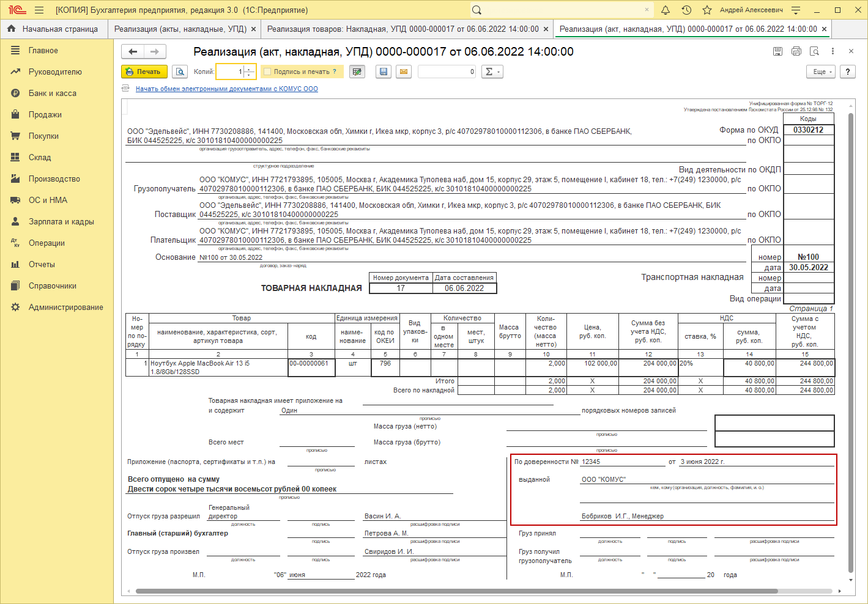Viewport: 868px width, 604px height.
Task: Open the history clock icon
Action: coord(686,10)
